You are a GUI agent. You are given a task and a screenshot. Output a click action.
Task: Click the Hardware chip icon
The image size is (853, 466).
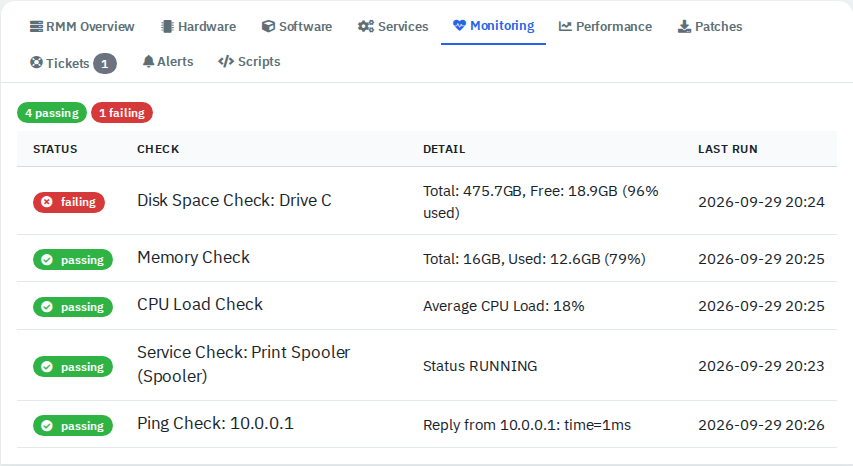pos(168,26)
